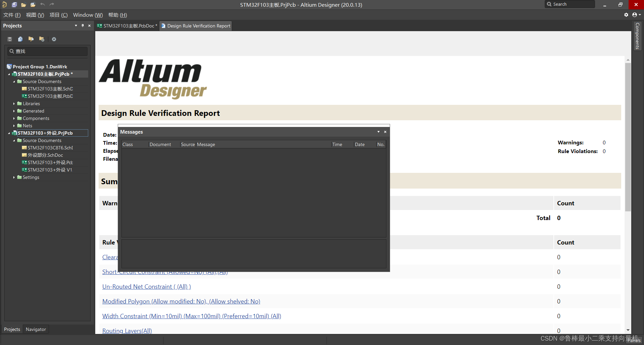Collapse the STM32F103+外设.PrjPcb project node
644x345 pixels.
pyautogui.click(x=9, y=133)
